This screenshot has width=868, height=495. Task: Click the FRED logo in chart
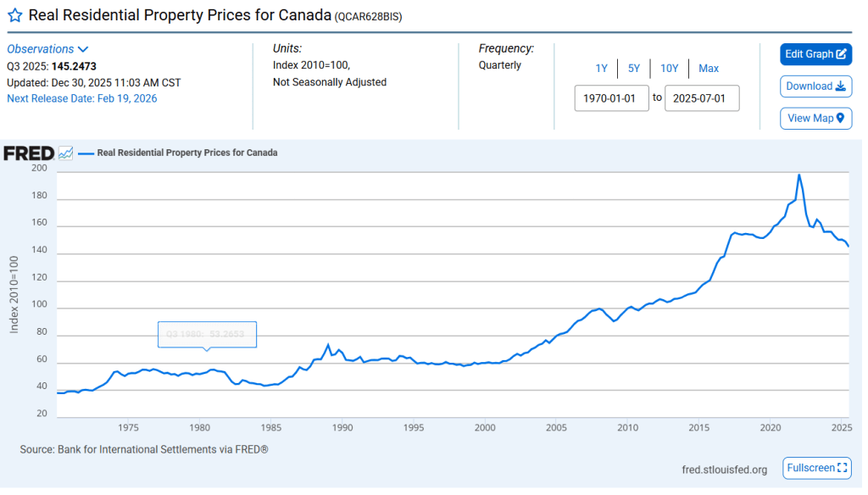(29, 153)
